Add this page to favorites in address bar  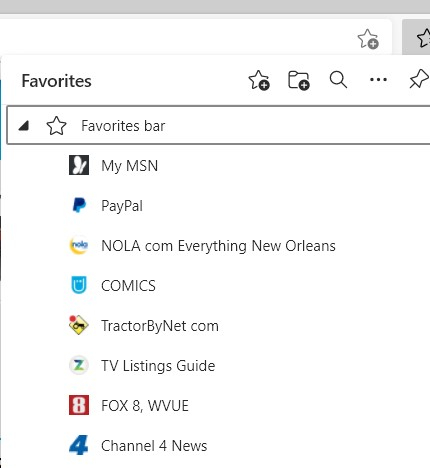click(x=368, y=39)
